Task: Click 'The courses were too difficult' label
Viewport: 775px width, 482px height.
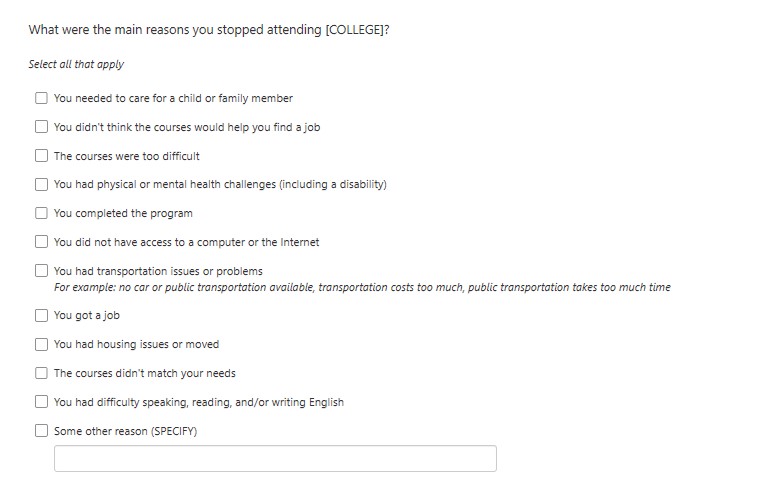Action: click(x=127, y=156)
